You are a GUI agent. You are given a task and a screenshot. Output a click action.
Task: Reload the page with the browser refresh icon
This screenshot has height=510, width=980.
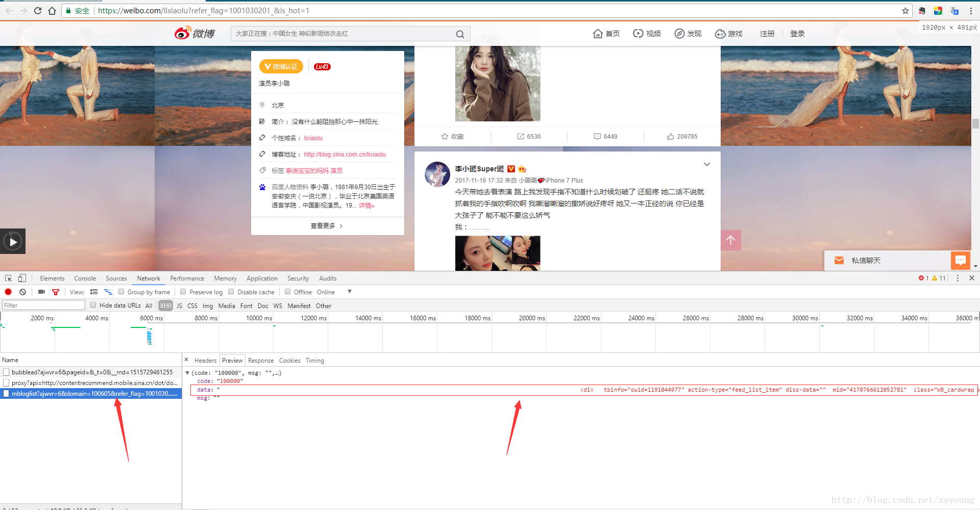coord(38,11)
